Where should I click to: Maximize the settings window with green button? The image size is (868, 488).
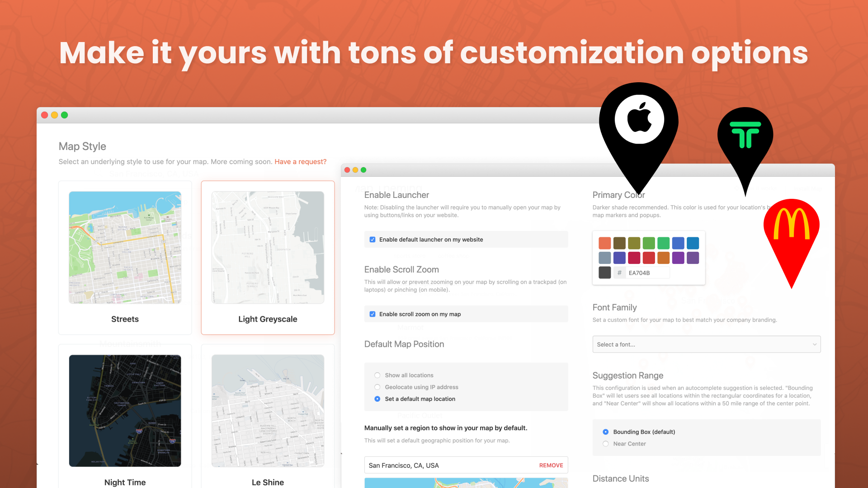pyautogui.click(x=363, y=170)
